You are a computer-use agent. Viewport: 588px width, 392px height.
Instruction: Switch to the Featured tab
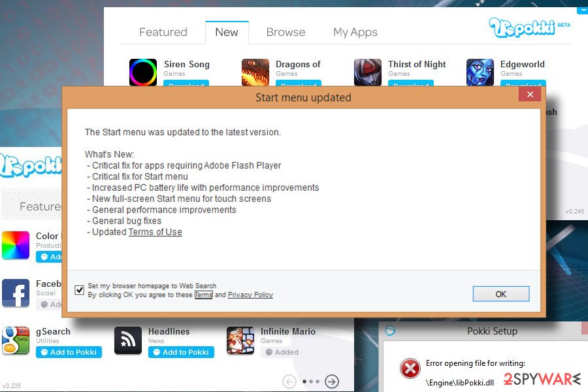pyautogui.click(x=163, y=32)
